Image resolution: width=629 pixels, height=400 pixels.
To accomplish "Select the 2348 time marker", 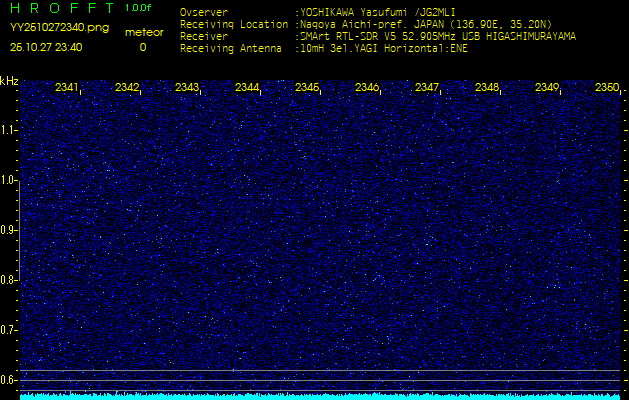I will [487, 88].
